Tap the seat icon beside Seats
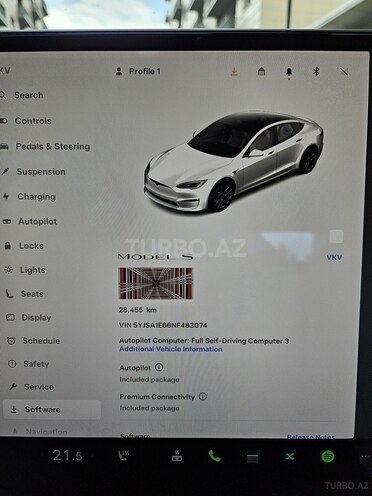Screen dimensions: 372x496 [x=9, y=294]
